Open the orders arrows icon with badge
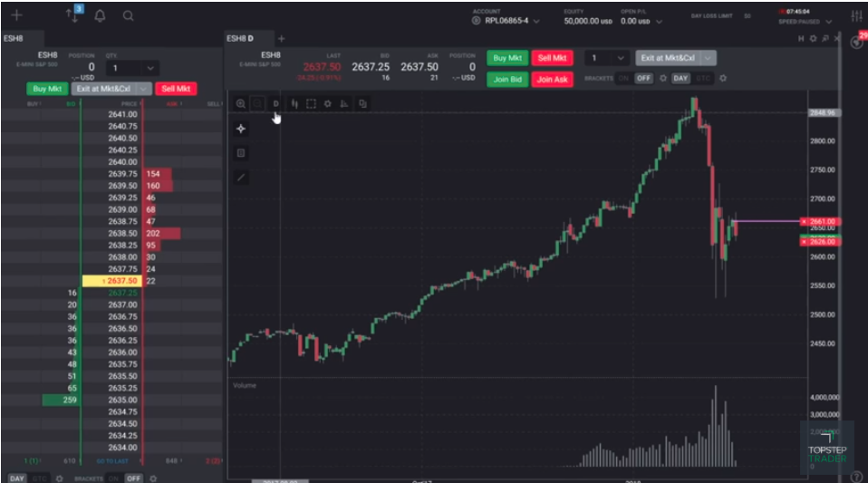 (x=73, y=14)
